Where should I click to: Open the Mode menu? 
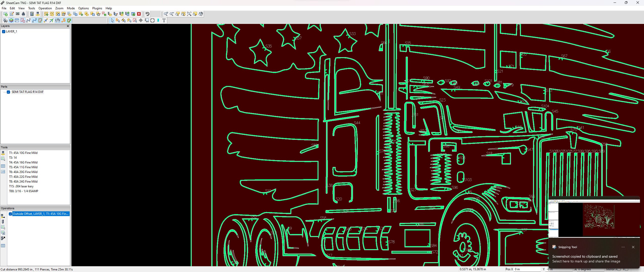pos(71,8)
